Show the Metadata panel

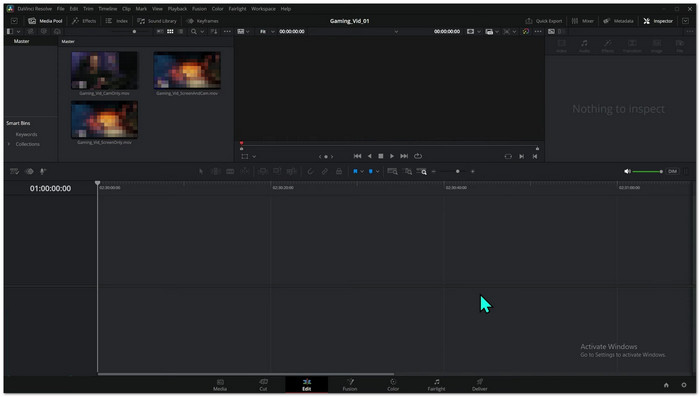pyautogui.click(x=618, y=21)
